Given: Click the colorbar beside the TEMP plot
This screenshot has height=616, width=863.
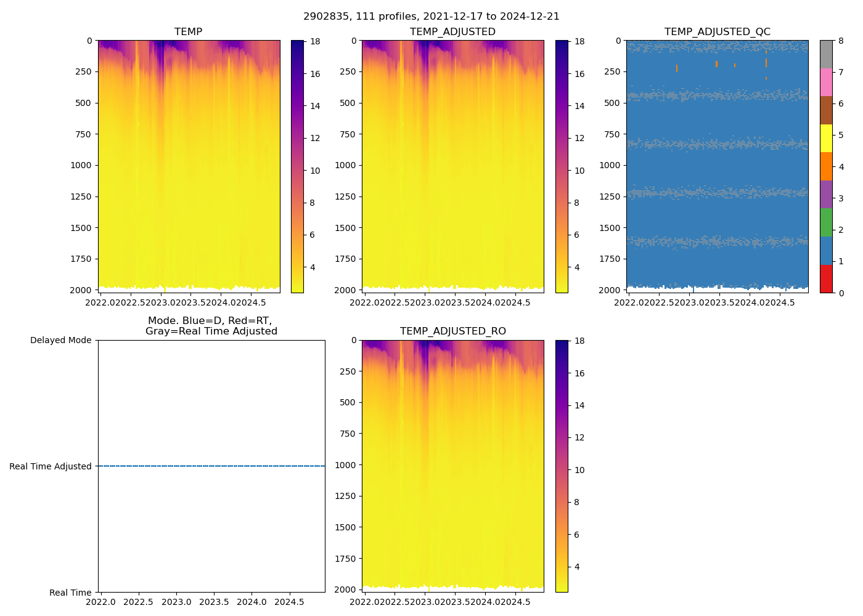Looking at the screenshot, I should point(297,166).
